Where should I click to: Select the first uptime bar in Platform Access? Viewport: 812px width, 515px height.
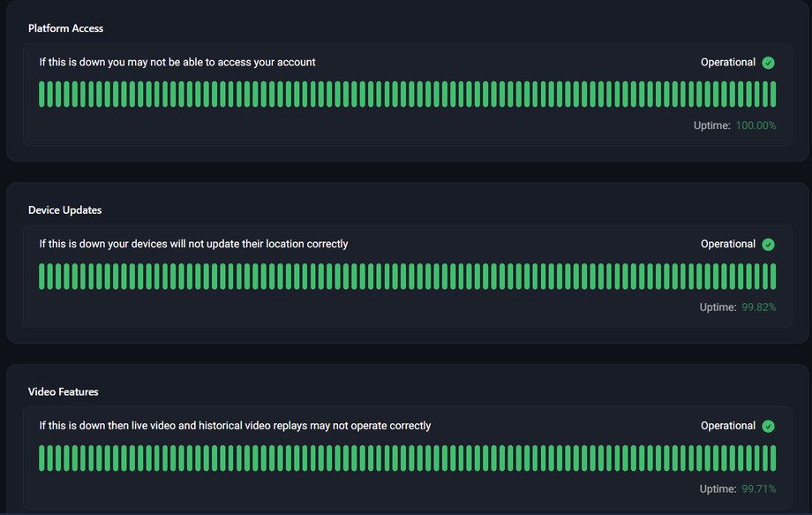[42, 95]
